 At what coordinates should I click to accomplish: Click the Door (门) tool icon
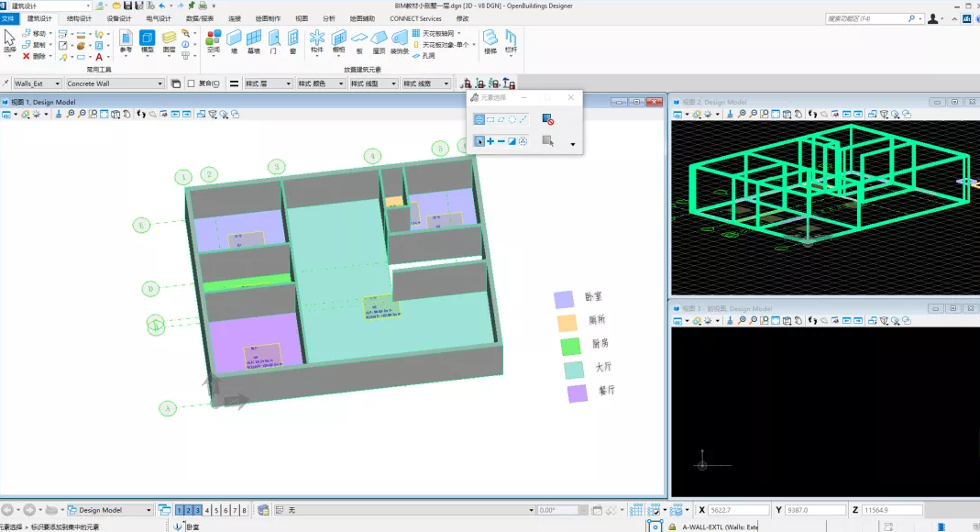coord(273,40)
